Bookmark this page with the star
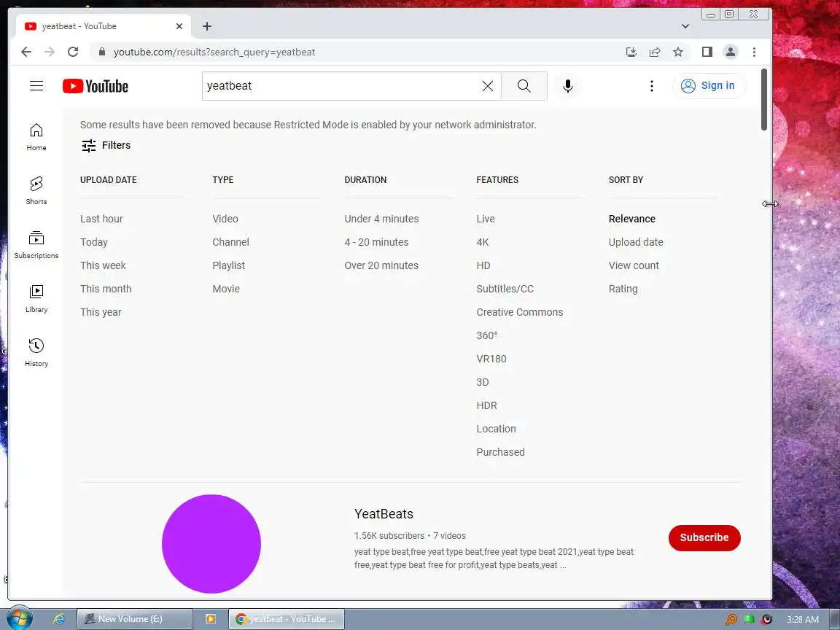This screenshot has width=840, height=630. (x=678, y=52)
